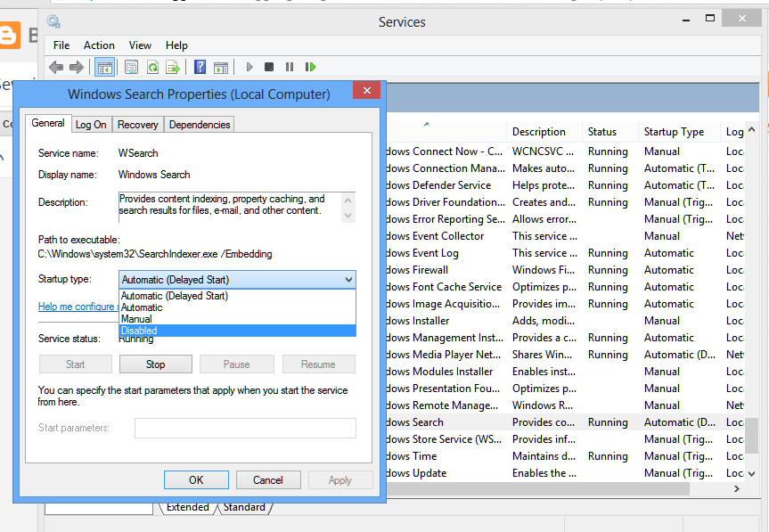Switch to the Recovery tab
This screenshot has width=769, height=532.
click(x=138, y=125)
